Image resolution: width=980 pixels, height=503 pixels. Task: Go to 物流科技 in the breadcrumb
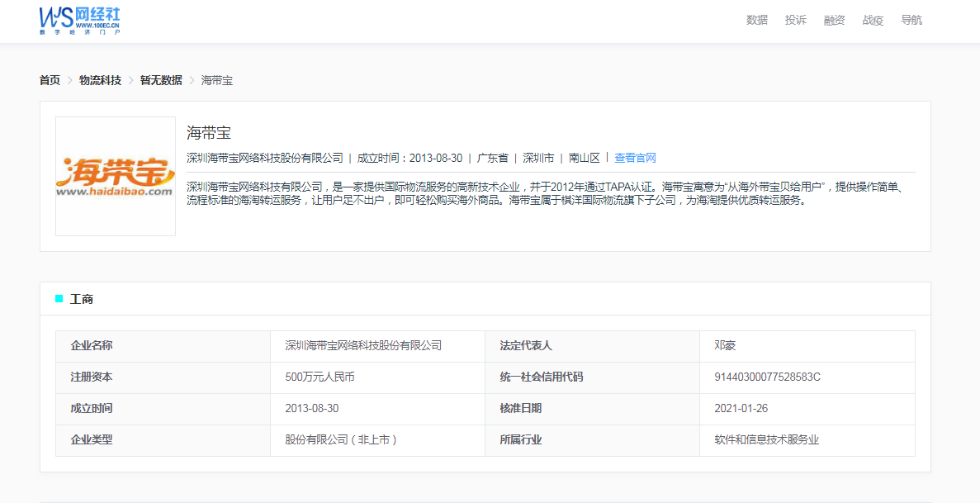100,80
